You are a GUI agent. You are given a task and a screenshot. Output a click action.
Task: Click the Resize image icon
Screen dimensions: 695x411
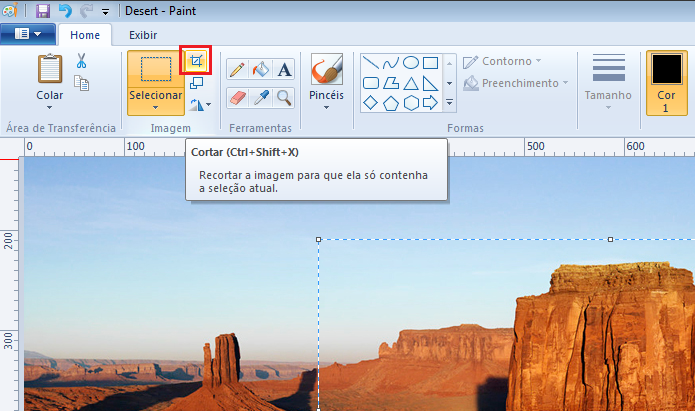pyautogui.click(x=196, y=82)
